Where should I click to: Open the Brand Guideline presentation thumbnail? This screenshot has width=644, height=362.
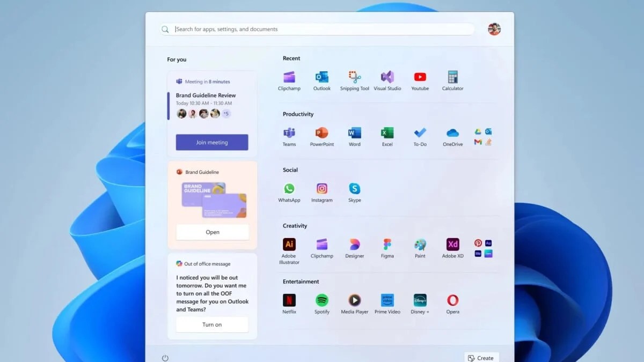(214, 200)
